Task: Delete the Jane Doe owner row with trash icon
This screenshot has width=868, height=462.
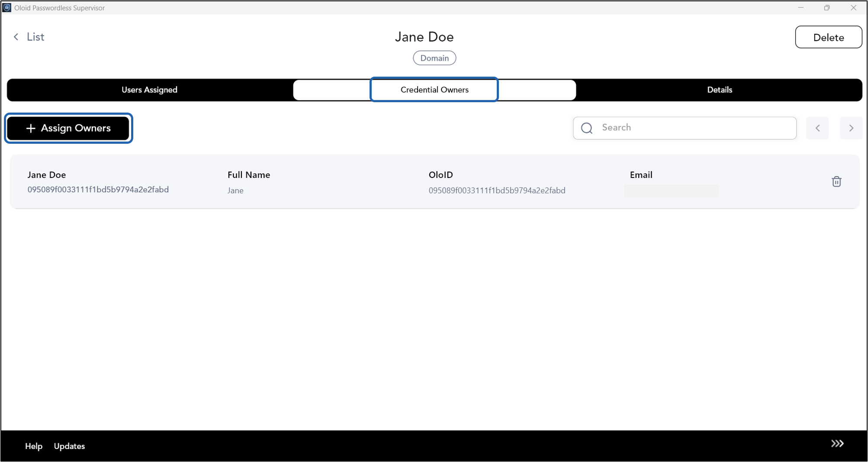Action: point(836,181)
